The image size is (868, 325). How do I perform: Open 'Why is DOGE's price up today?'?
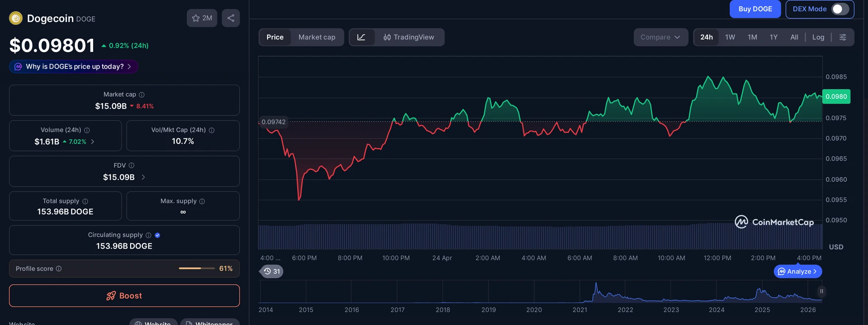(x=74, y=66)
